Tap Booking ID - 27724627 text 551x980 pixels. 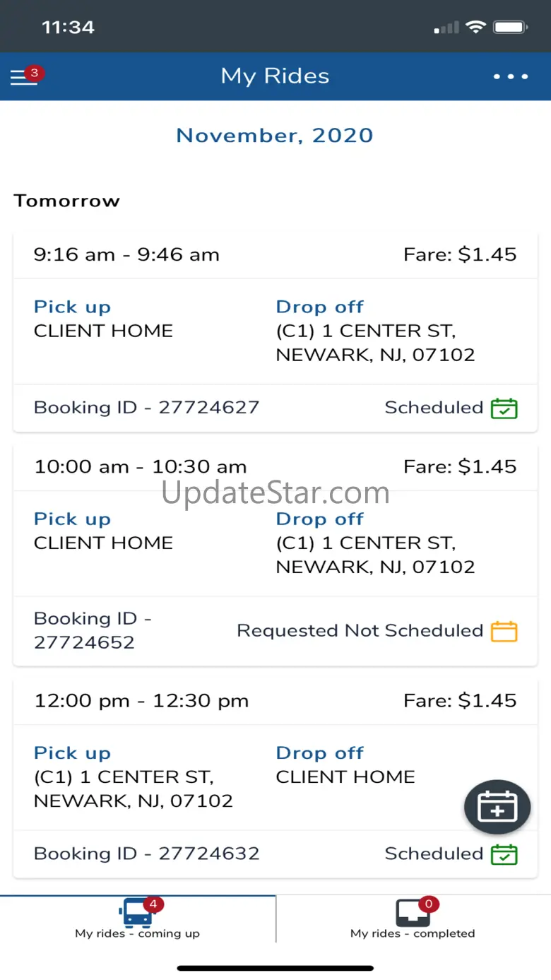point(146,408)
